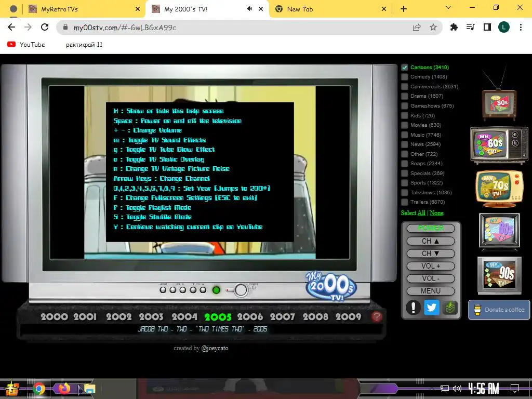This screenshot has height=399, width=532.
Task: Switch to the MyRetroTVs tab
Action: [x=84, y=9]
